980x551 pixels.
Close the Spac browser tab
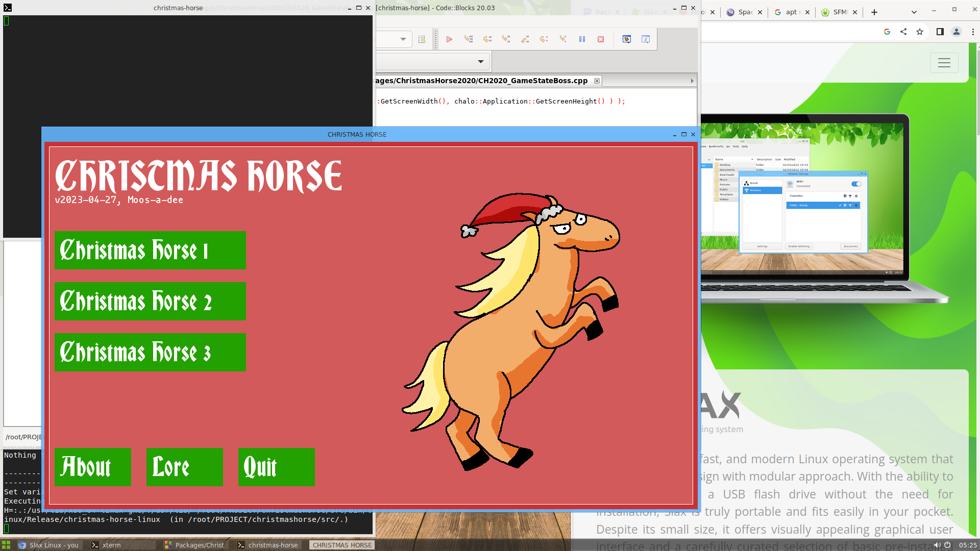click(x=760, y=12)
